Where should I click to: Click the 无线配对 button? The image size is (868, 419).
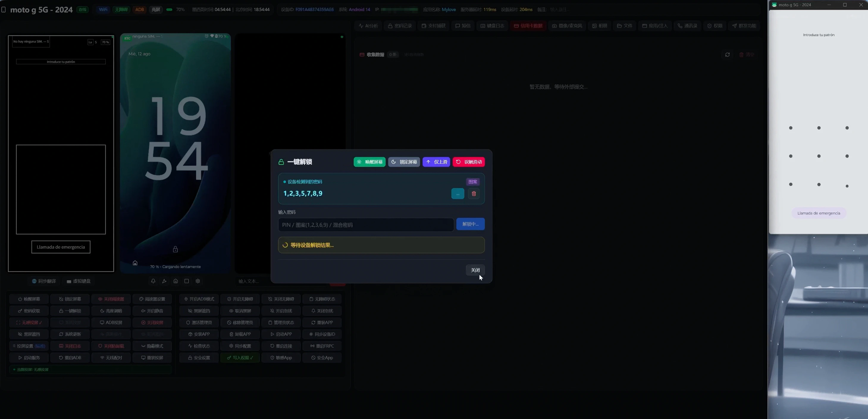coord(111,358)
